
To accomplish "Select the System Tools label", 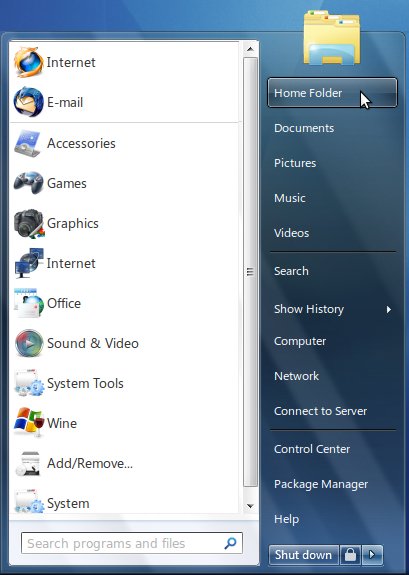I will [85, 383].
